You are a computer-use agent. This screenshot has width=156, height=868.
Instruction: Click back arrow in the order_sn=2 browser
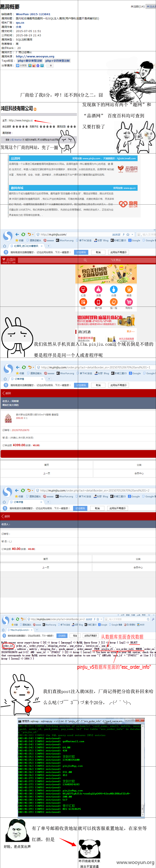click(x=13, y=619)
